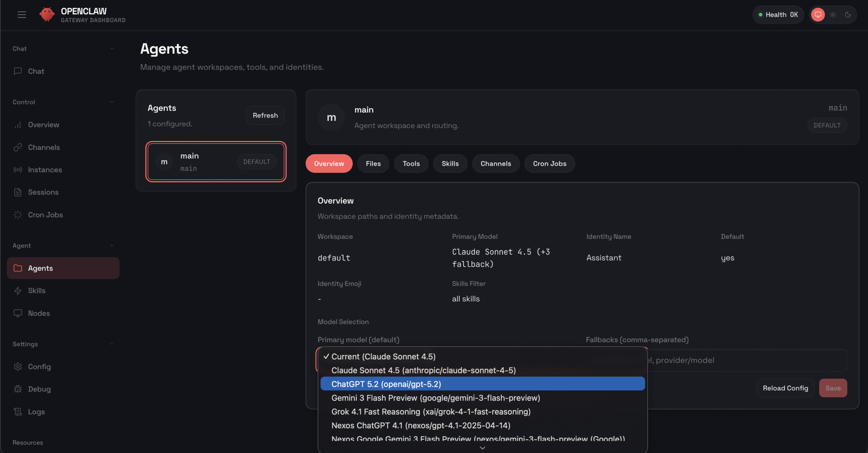The height and width of the screenshot is (453, 868).
Task: Click the OpenClaw crab logo
Action: [47, 14]
